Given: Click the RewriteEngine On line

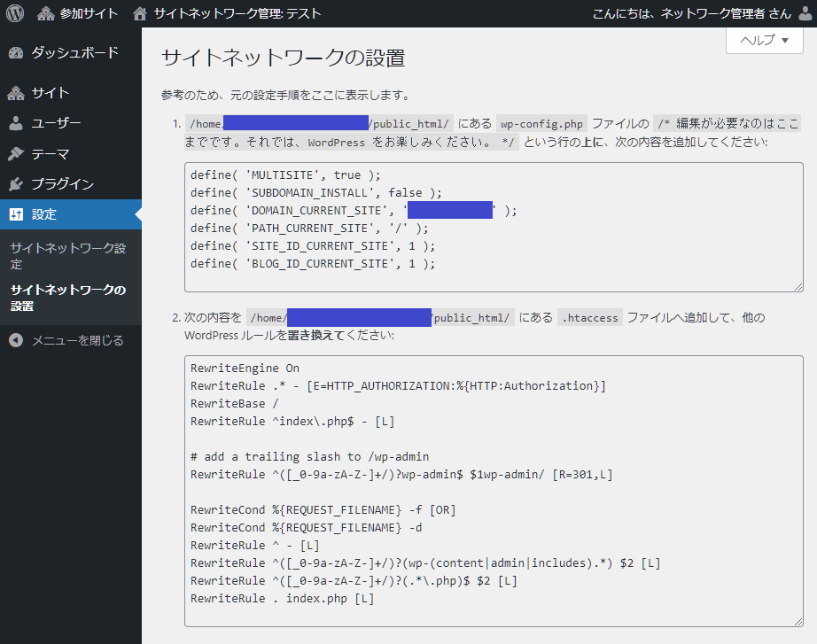Looking at the screenshot, I should click(245, 369).
